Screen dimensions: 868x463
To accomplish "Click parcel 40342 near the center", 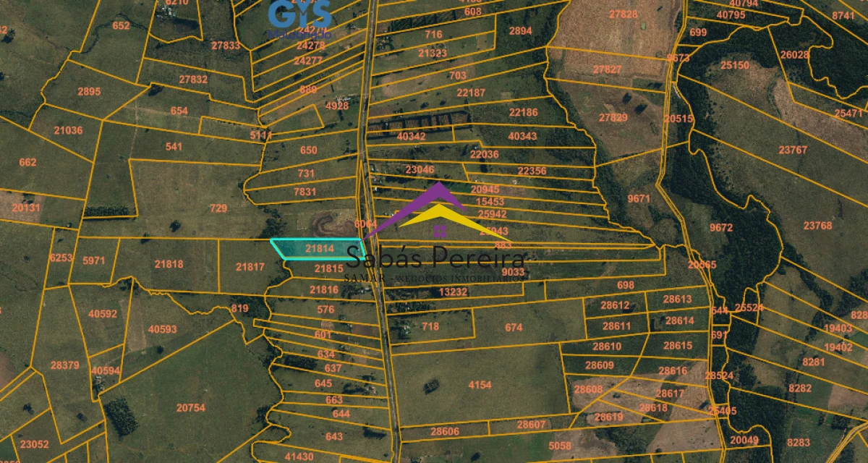I will 412,136.
